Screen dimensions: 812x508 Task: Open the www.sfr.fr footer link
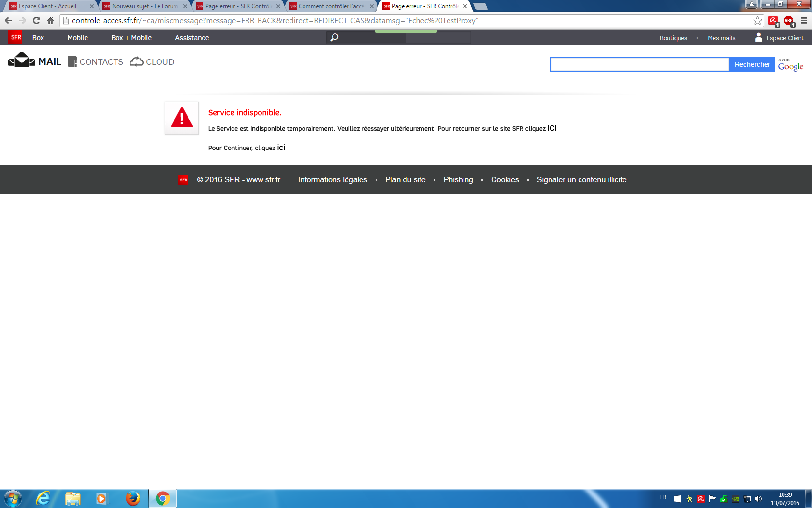coord(263,180)
